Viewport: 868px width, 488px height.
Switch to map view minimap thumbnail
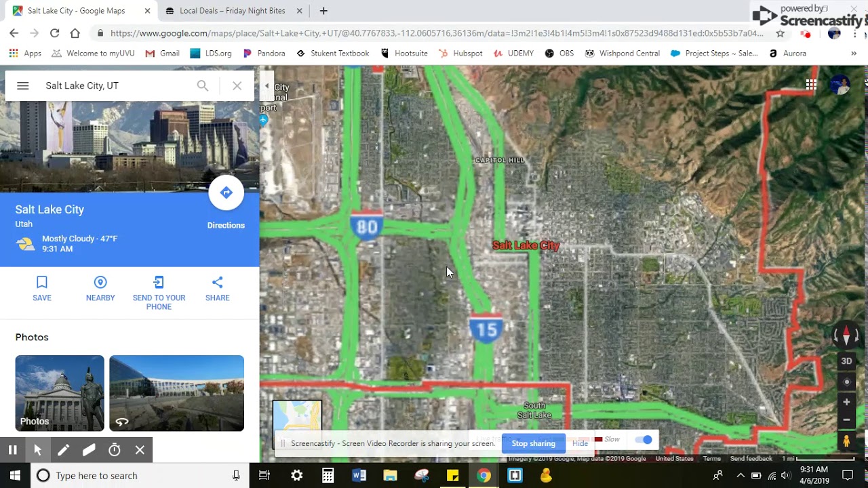(297, 424)
